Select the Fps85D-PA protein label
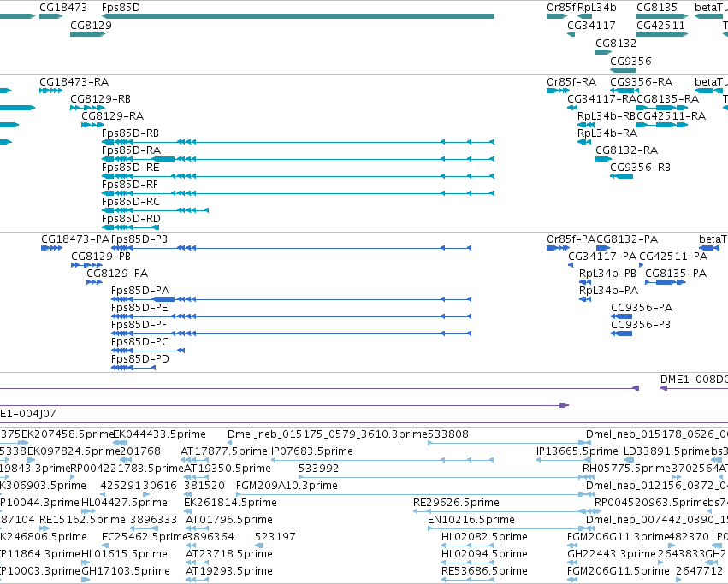Screen dimensions: 728x584 coord(140,291)
